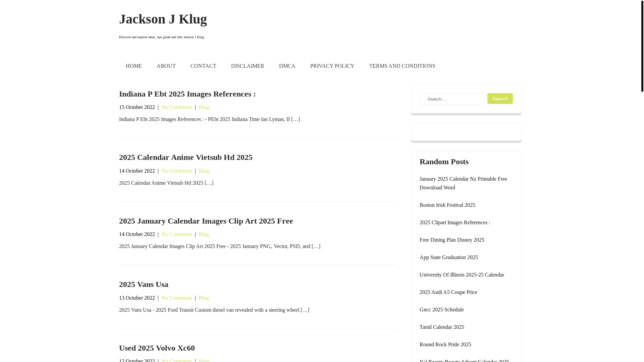Open the PRIVACY POLICY page
644x362 pixels.
(332, 66)
